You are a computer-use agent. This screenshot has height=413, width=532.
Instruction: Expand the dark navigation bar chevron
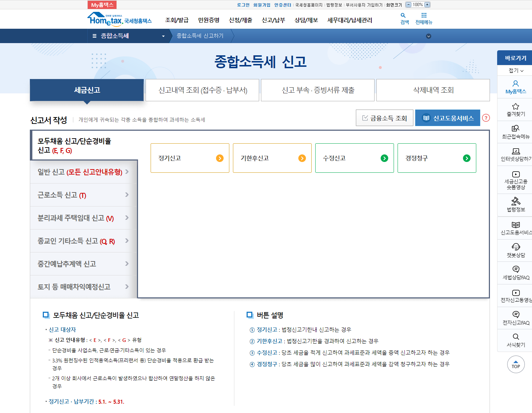tap(428, 36)
